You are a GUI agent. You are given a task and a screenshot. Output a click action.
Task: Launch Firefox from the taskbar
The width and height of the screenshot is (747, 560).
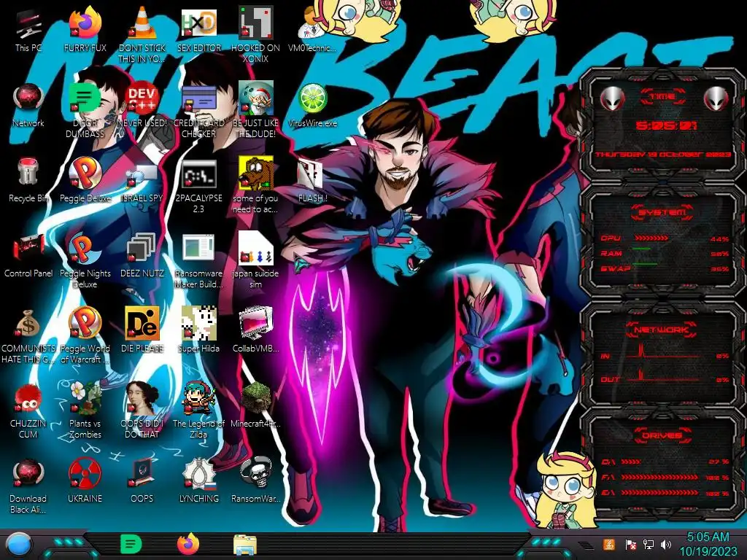tap(187, 544)
